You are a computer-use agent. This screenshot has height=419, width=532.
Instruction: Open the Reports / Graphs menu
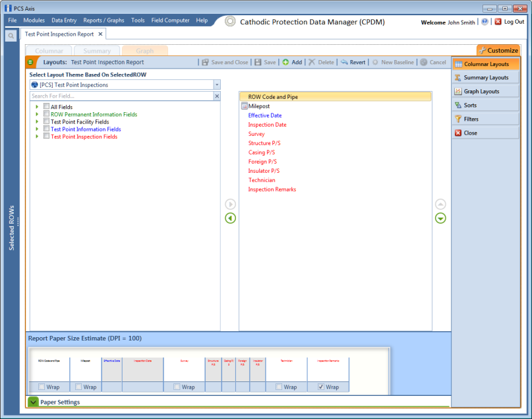[103, 20]
